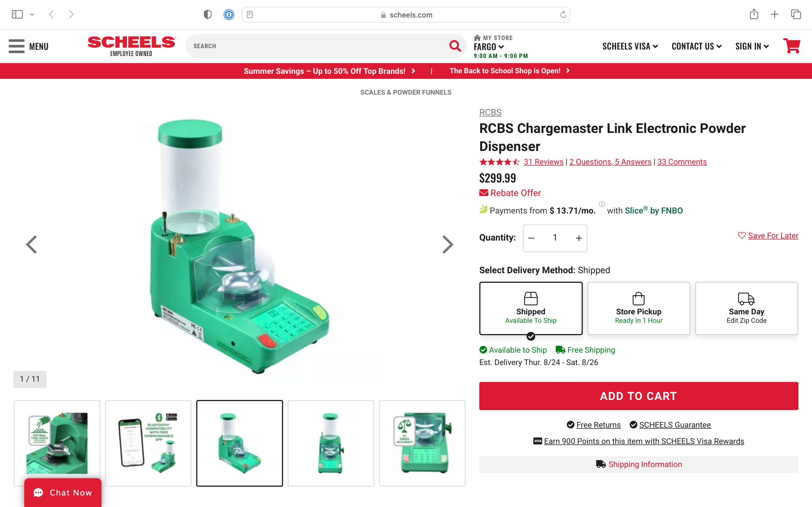Image resolution: width=812 pixels, height=507 pixels.
Task: Open the hamburger MENU icon
Action: point(16,46)
